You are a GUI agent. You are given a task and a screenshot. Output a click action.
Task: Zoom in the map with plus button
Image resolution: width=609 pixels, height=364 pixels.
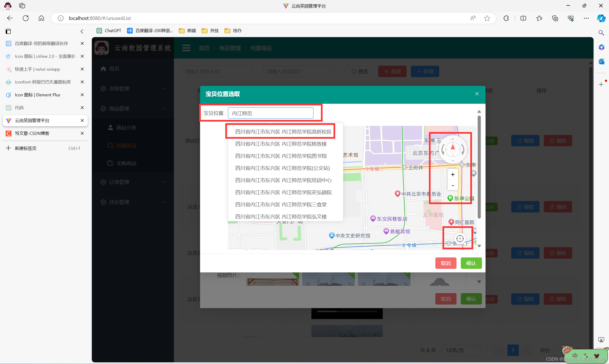click(453, 174)
